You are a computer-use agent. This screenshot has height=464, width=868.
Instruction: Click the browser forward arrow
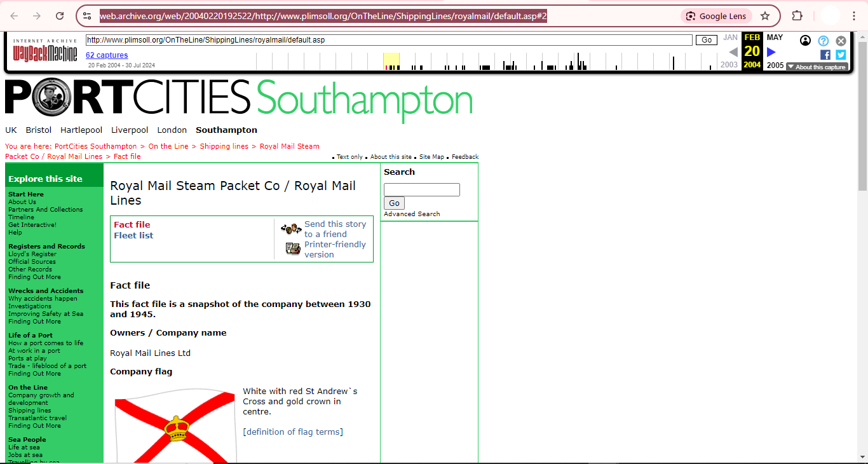click(37, 16)
